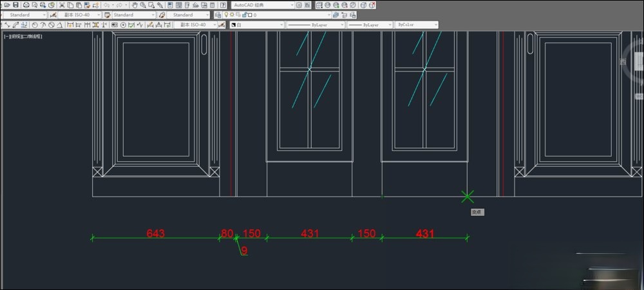Click the 643 dimension text
The height and width of the screenshot is (290, 644).
point(156,233)
